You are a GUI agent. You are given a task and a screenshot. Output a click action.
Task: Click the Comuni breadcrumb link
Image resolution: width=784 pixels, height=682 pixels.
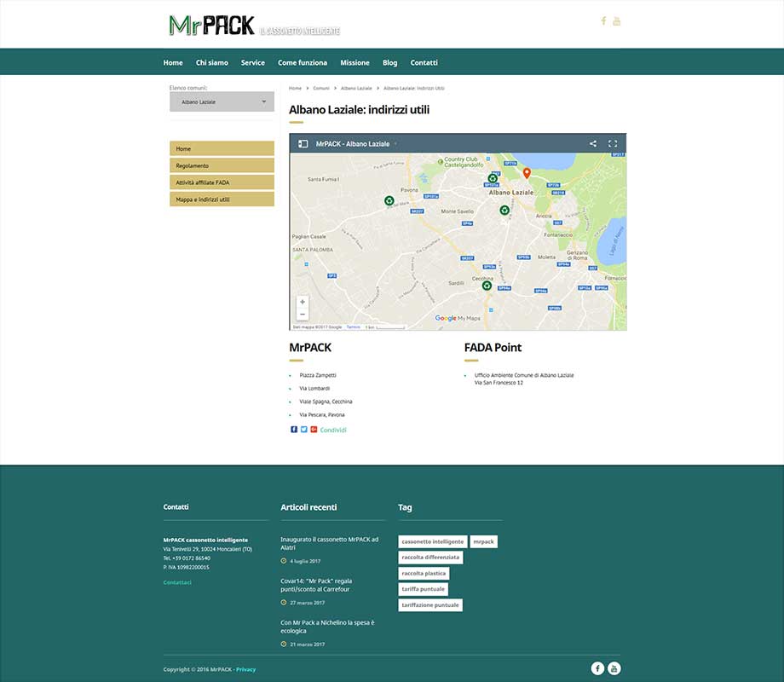pos(321,88)
